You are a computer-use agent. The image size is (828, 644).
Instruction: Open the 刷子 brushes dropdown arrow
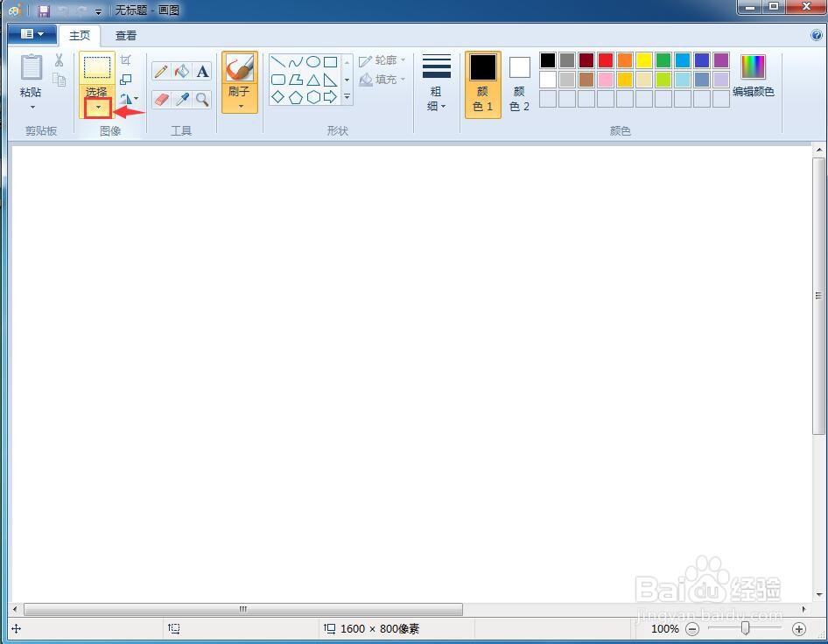click(241, 107)
